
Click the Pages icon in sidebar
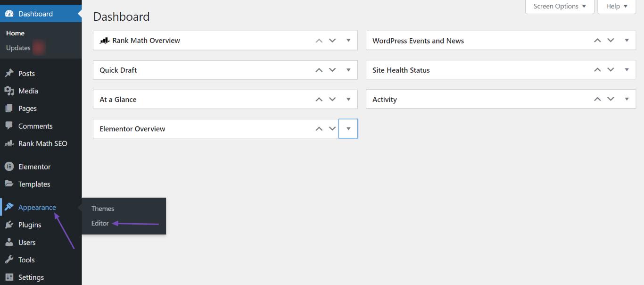pos(9,109)
